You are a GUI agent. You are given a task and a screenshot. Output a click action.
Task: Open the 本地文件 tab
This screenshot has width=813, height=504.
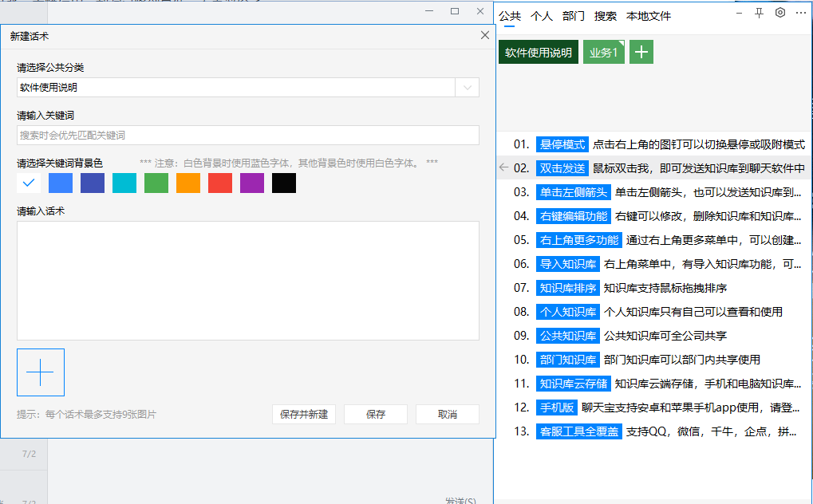point(648,16)
